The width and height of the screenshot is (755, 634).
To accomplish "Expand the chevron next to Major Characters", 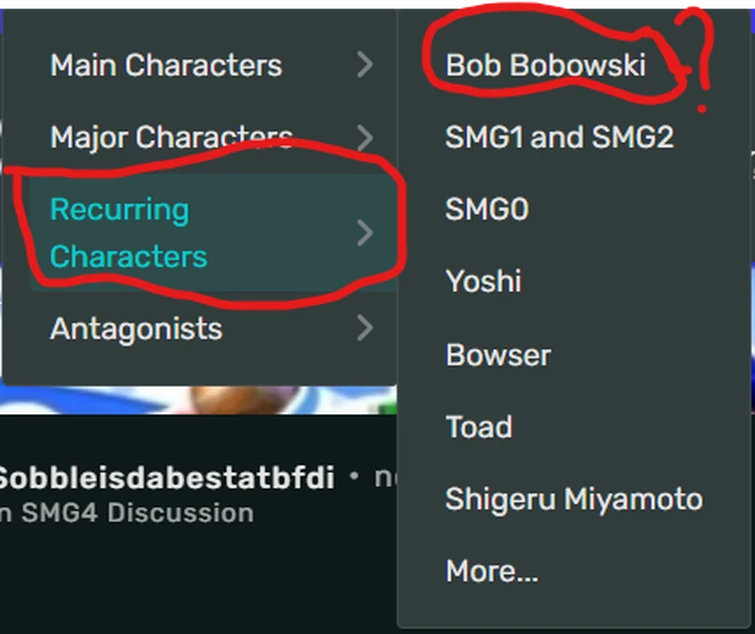I will click(x=365, y=137).
